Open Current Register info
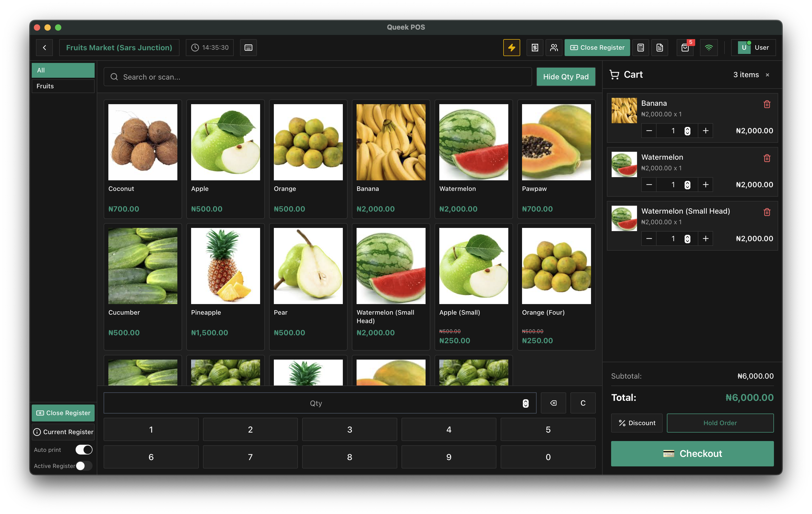 63,432
